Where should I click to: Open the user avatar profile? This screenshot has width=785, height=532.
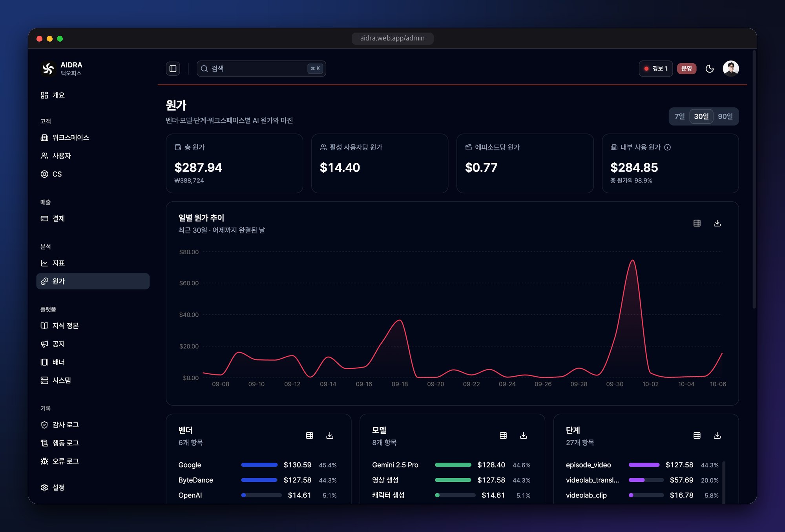(x=731, y=69)
